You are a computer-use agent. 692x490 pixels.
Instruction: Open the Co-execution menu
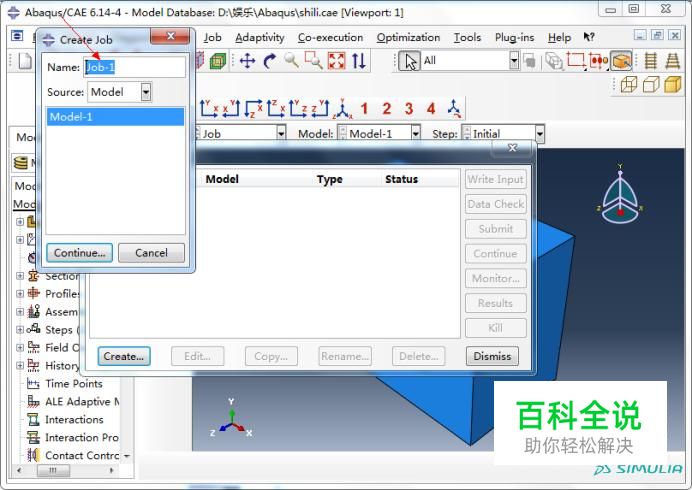click(x=331, y=38)
